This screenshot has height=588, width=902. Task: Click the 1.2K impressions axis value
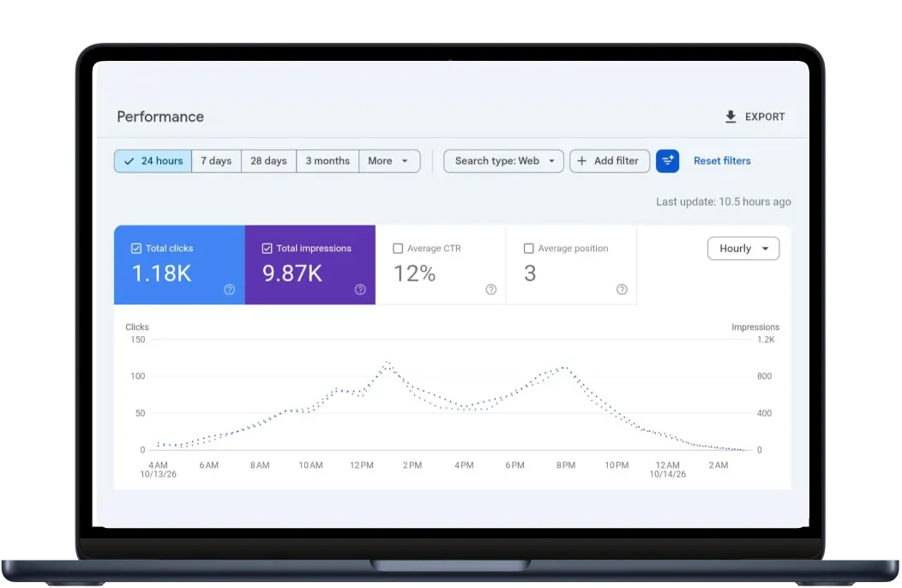(766, 339)
